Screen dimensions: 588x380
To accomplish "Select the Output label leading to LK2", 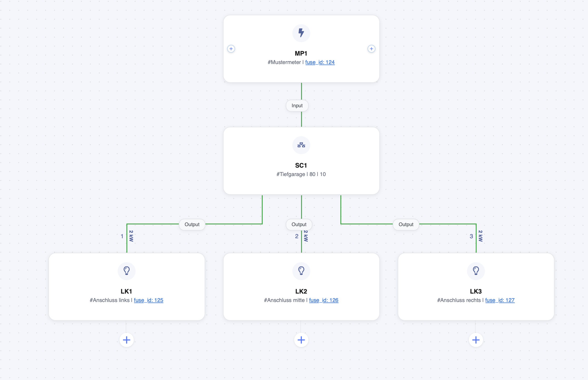I will click(299, 225).
